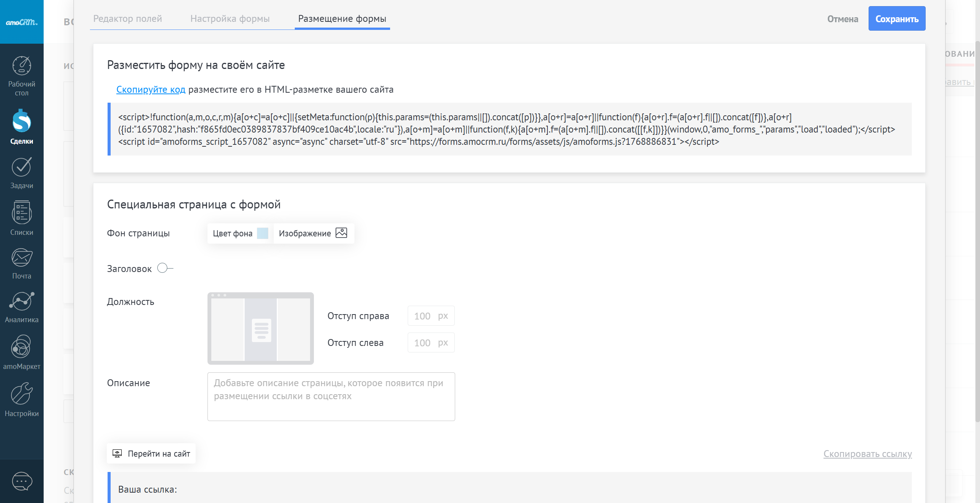Click Отмена to cancel
Screen dimensions: 980x503
pyautogui.click(x=842, y=19)
